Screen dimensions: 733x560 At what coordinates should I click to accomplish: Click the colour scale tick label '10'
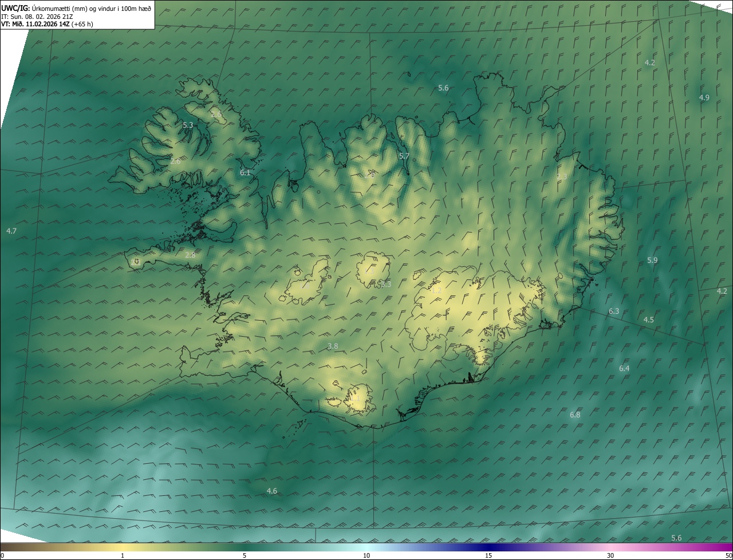(366, 555)
